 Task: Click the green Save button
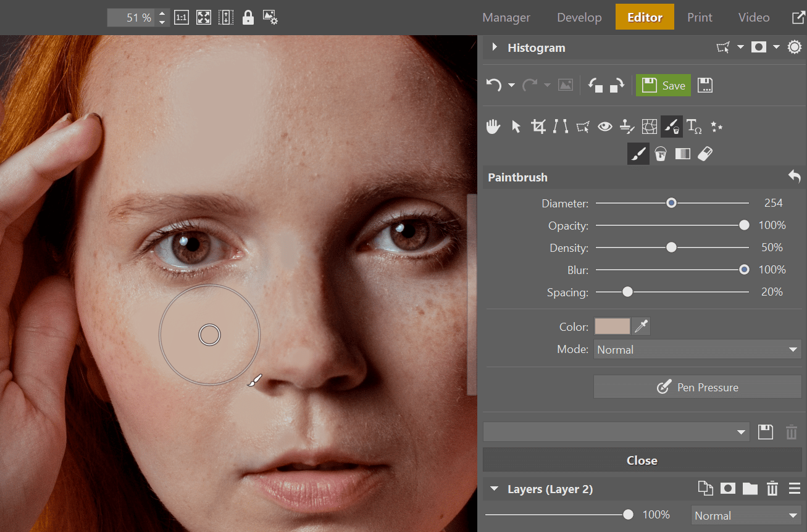pos(663,85)
